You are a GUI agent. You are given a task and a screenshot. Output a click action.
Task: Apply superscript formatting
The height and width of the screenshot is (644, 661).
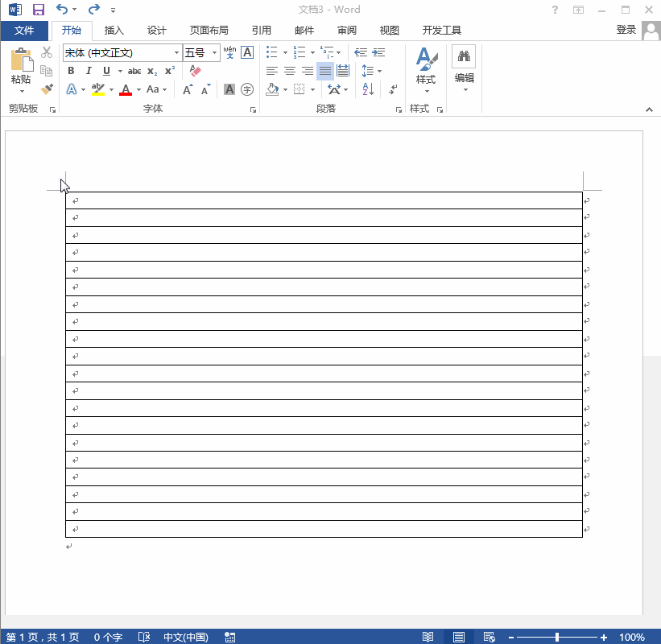[x=170, y=70]
